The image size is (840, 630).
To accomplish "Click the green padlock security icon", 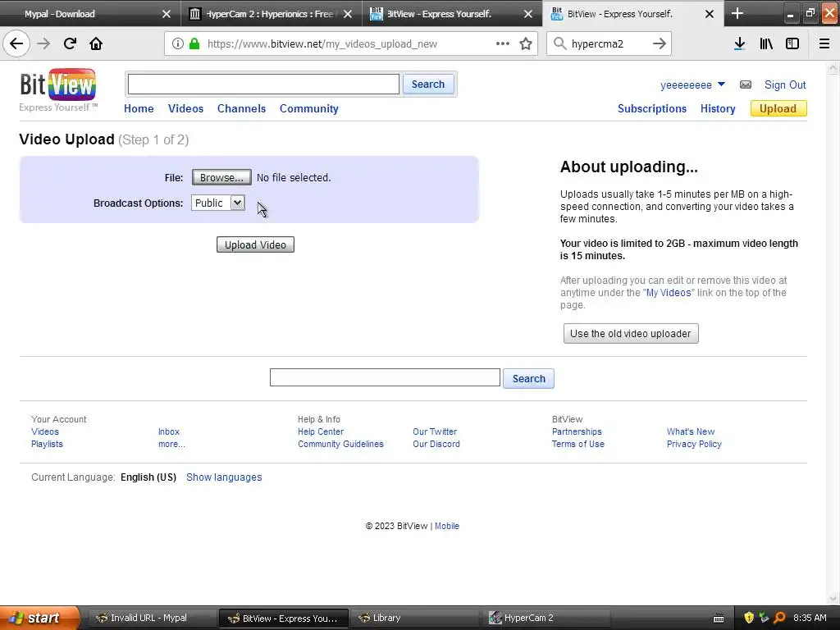I will pyautogui.click(x=194, y=43).
